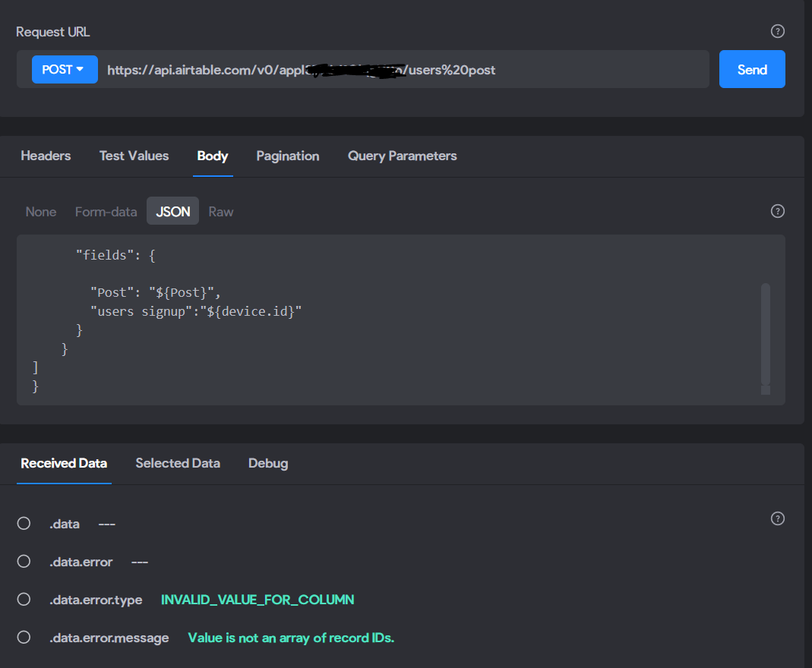This screenshot has height=668, width=812.
Task: Click the Request URL help icon
Action: (777, 32)
